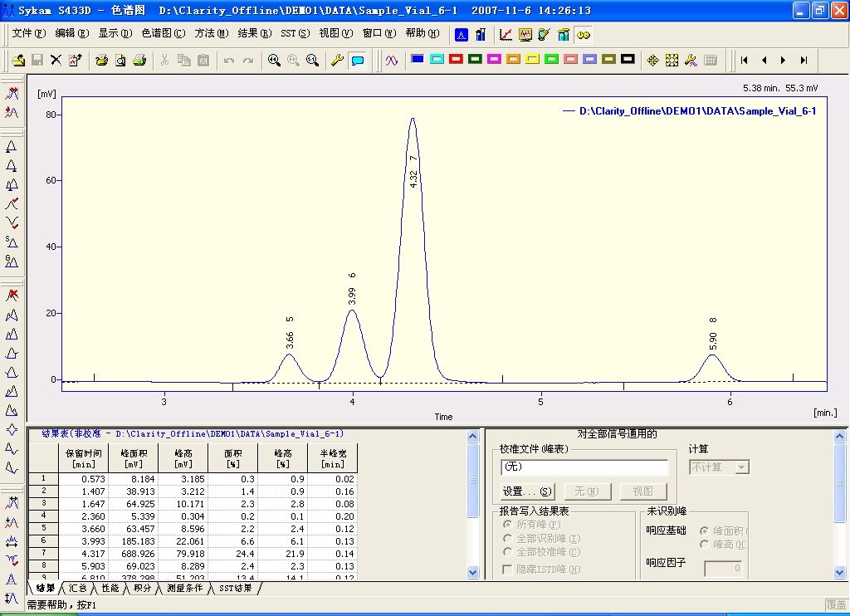850x616 pixels.
Task: Open the 计算 dropdown list
Action: pyautogui.click(x=742, y=467)
